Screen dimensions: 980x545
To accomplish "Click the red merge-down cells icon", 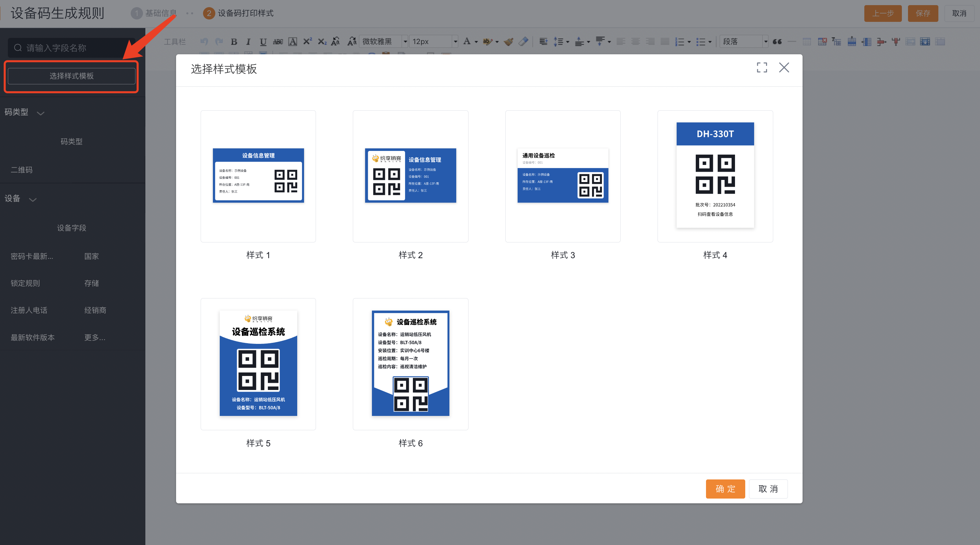I will click(x=895, y=41).
